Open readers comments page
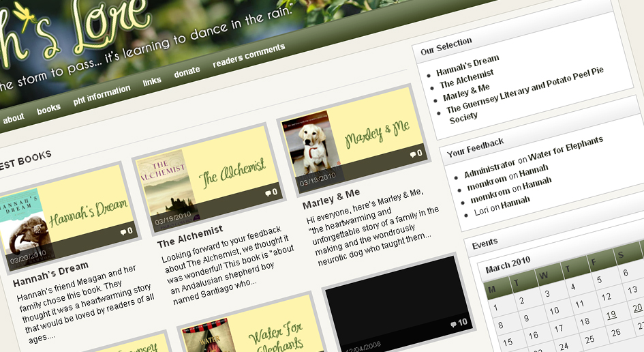 point(249,55)
